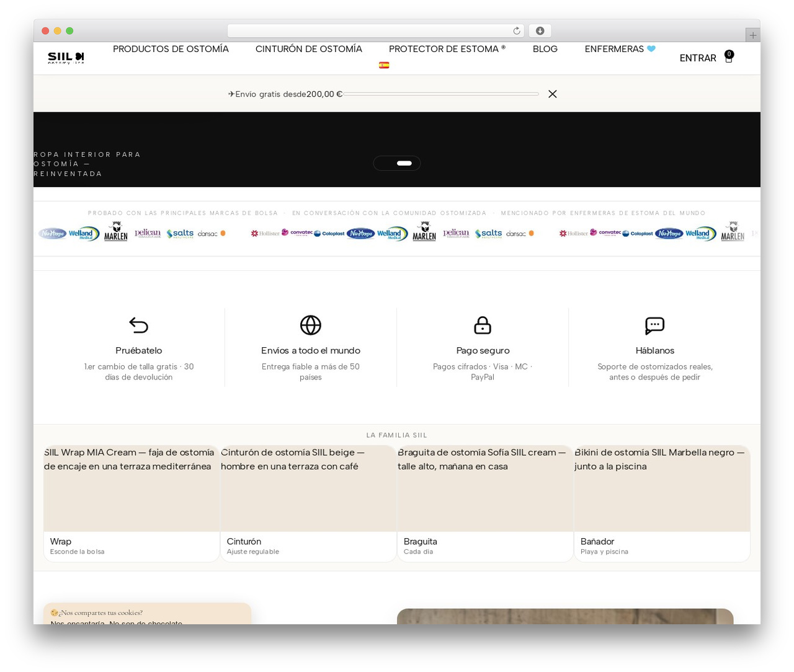This screenshot has height=672, width=794.
Task: Open the browser downloads icon
Action: pos(540,31)
